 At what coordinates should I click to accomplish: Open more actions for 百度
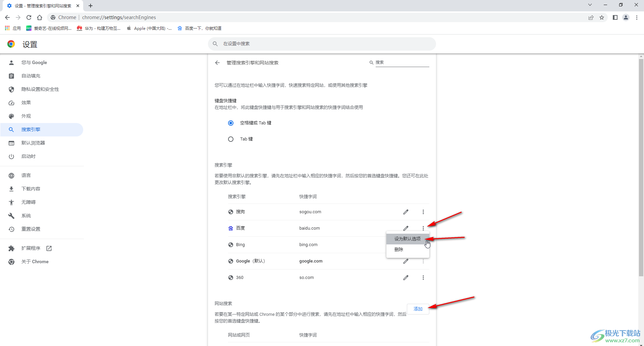423,228
